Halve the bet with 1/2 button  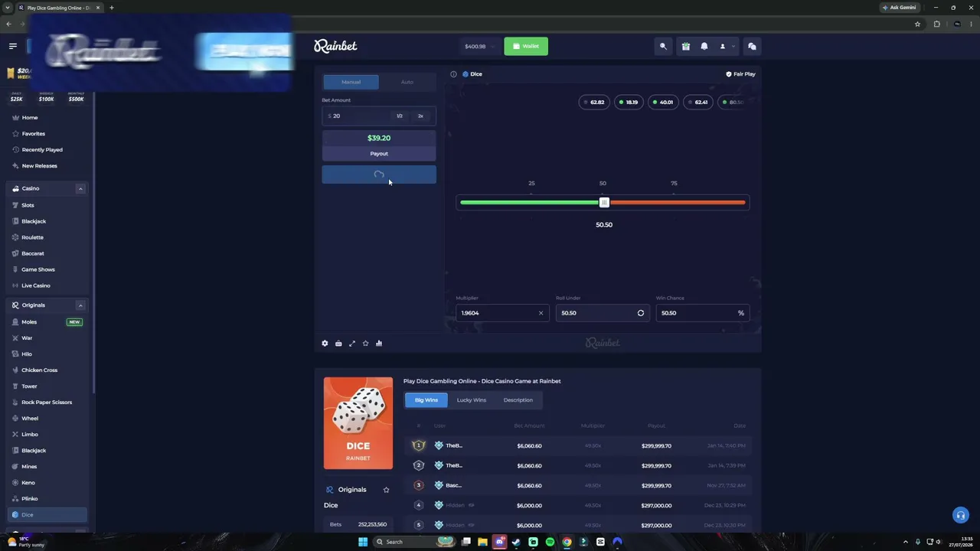[x=400, y=116]
